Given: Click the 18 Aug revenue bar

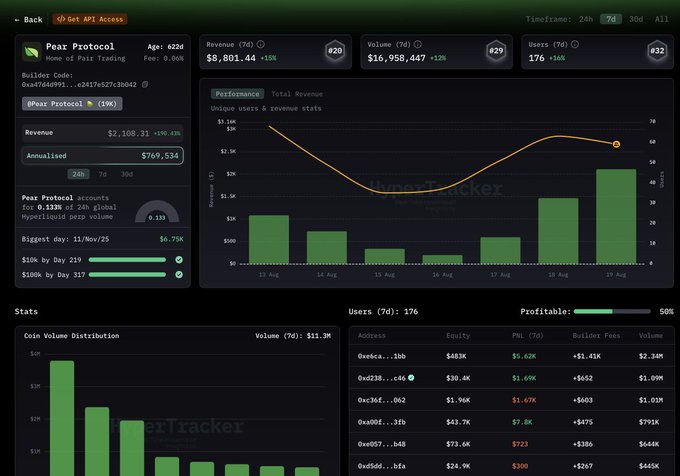Looking at the screenshot, I should click(x=558, y=231).
